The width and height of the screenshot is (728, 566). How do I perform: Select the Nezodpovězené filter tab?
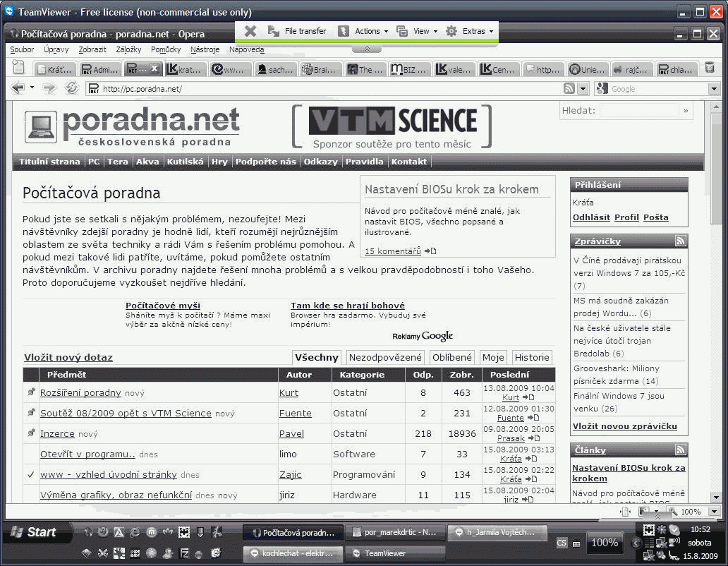tap(385, 358)
